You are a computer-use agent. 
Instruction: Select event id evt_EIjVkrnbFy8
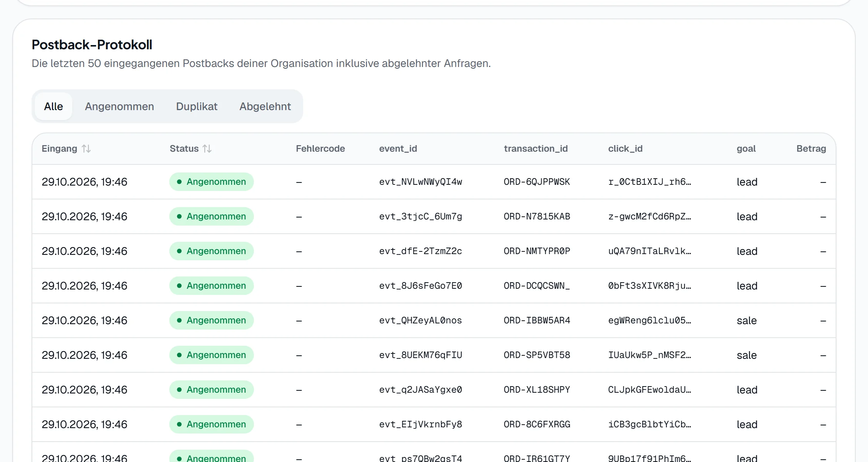421,424
